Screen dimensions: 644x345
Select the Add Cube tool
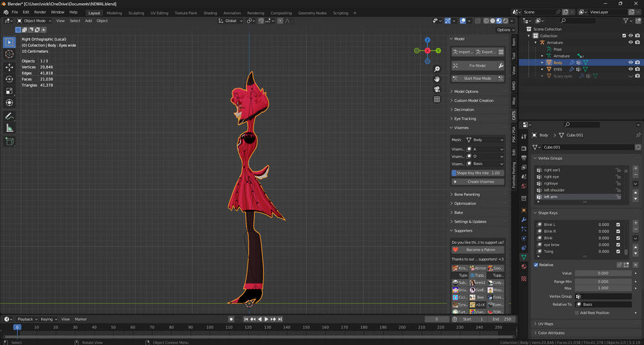(10, 142)
